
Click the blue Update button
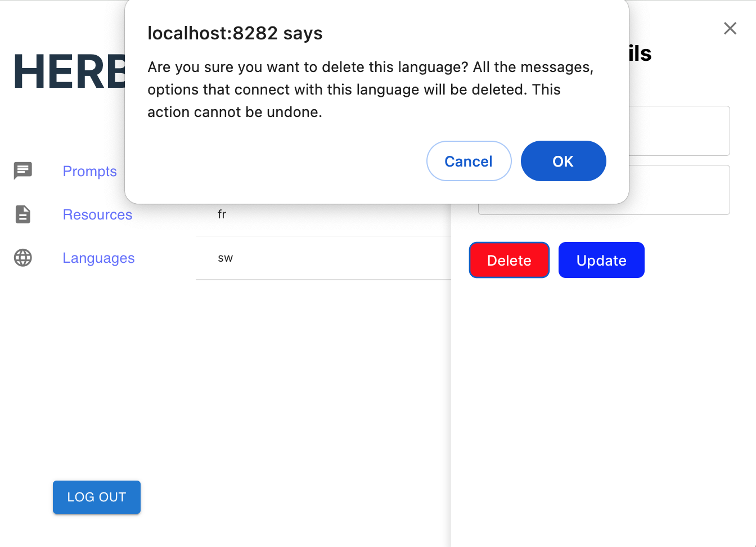[x=601, y=260]
